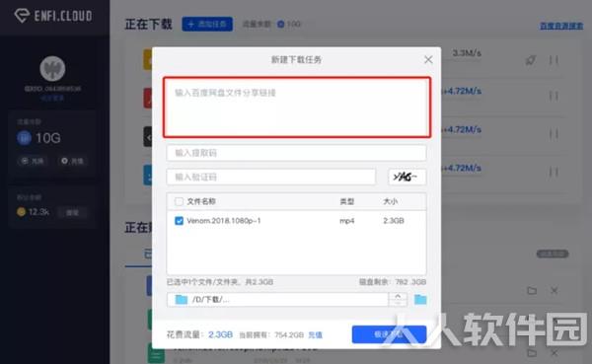Viewport: 592px width, 364px height.
Task: Click the folder icon inside the path field
Action: [x=182, y=300]
